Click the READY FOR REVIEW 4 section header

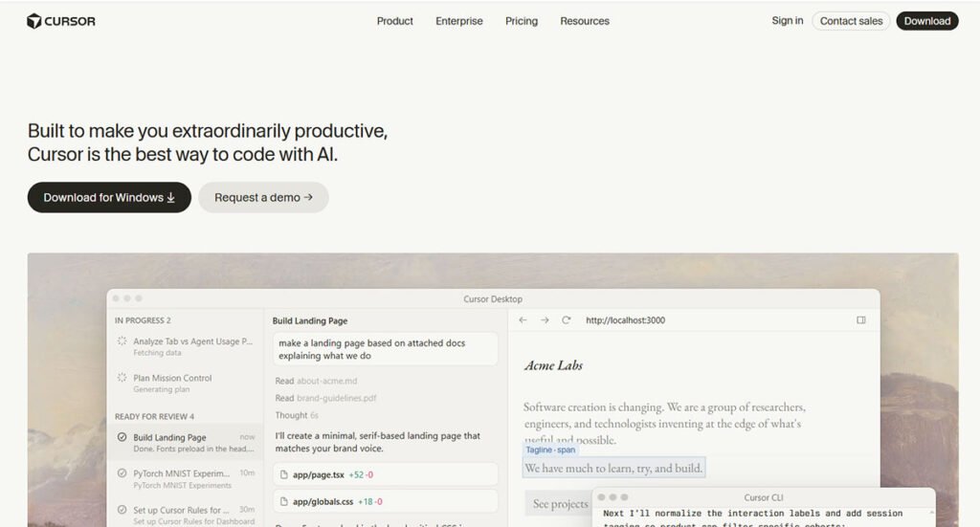tap(154, 416)
